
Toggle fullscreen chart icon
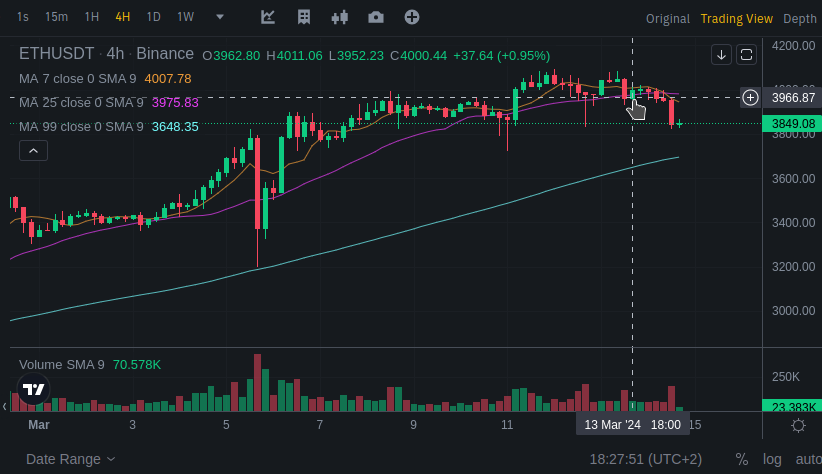747,55
